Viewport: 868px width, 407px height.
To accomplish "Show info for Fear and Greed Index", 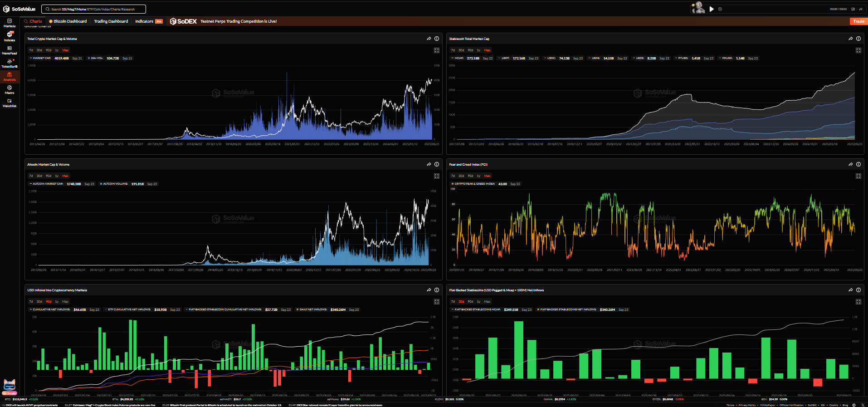I will coord(858,164).
